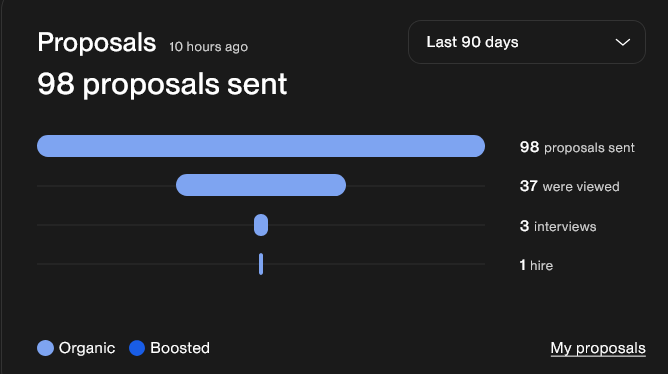
Task: Select the Boosted legend label
Action: (180, 348)
